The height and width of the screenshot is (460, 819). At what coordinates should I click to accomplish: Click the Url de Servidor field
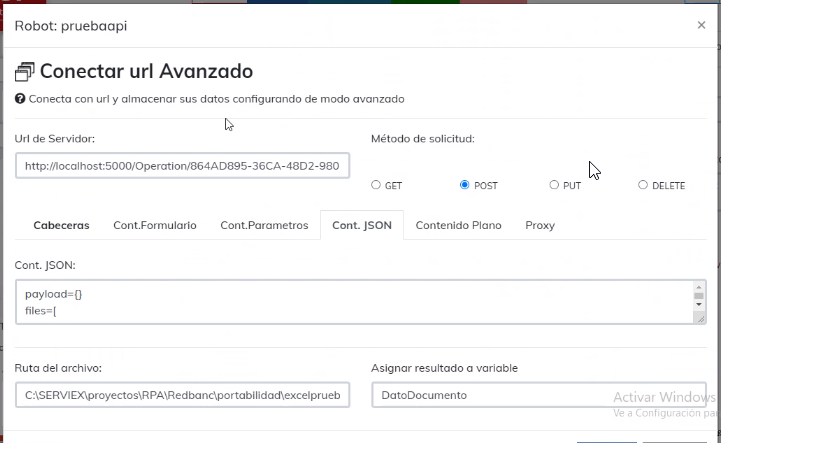pyautogui.click(x=182, y=166)
